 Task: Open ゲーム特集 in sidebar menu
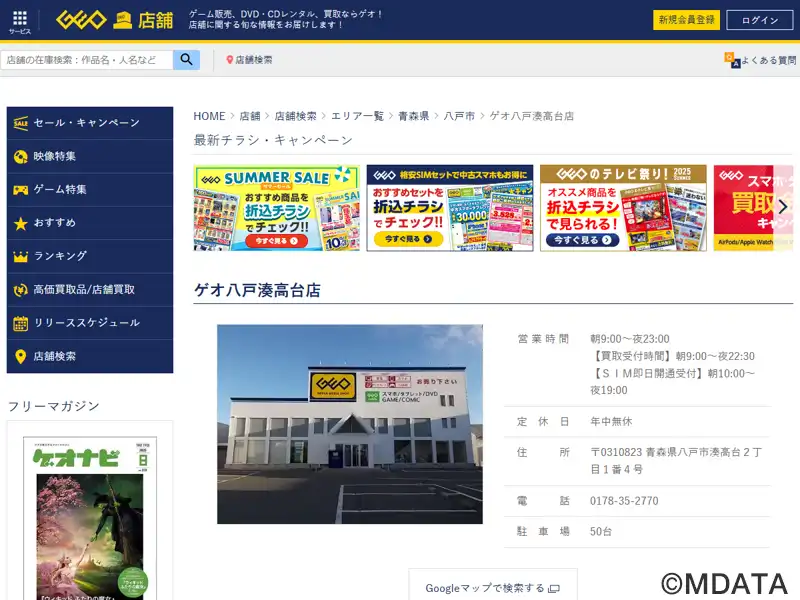tap(90, 190)
